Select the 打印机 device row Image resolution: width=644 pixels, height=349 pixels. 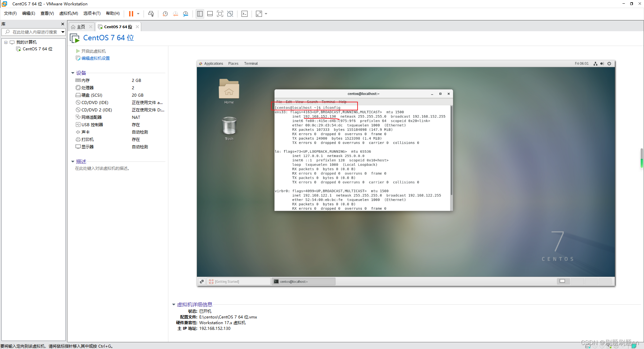(120, 140)
